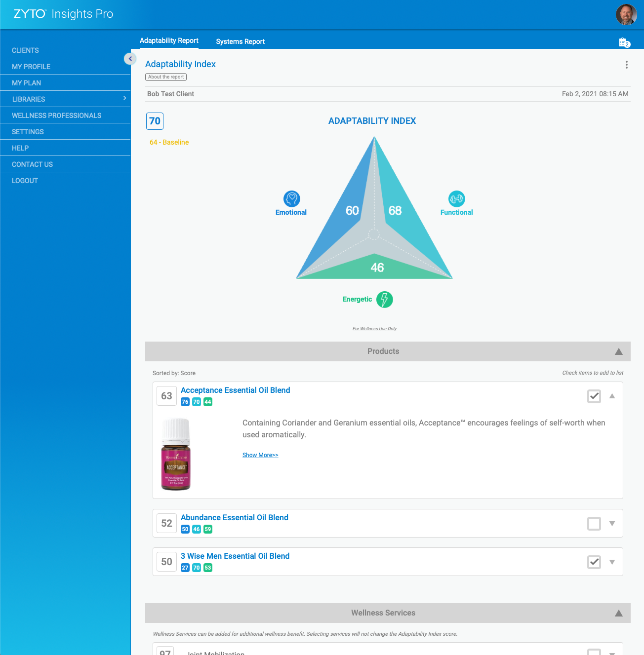Screen dimensions: 644x655
Task: Click the teal 46 badge under Abundance
Action: click(197, 529)
